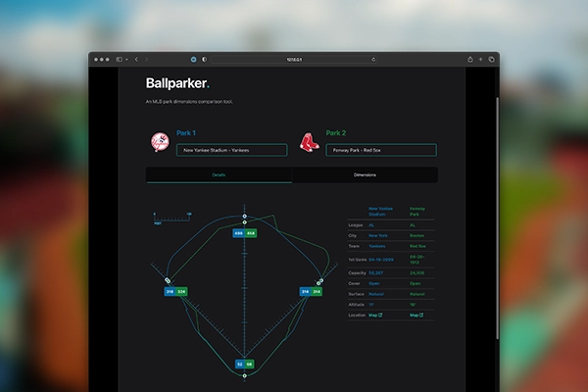The width and height of the screenshot is (588, 392).
Task: Click the New York city cell
Action: (378, 235)
